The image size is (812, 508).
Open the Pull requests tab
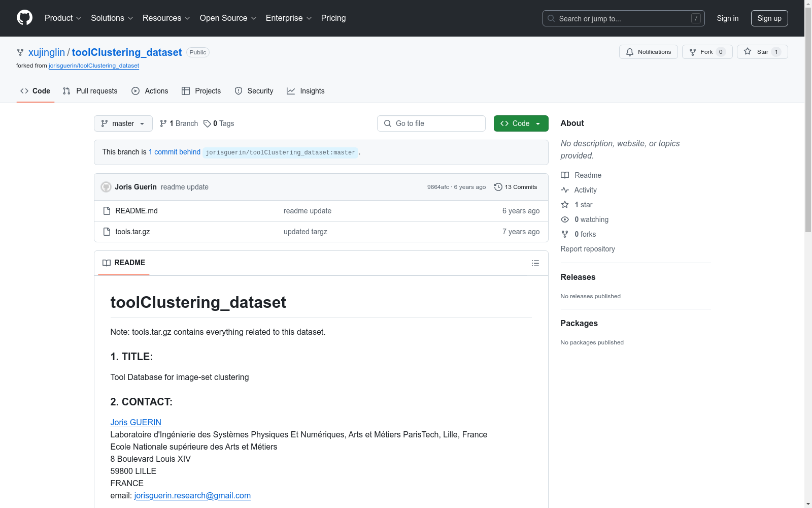[x=90, y=91]
